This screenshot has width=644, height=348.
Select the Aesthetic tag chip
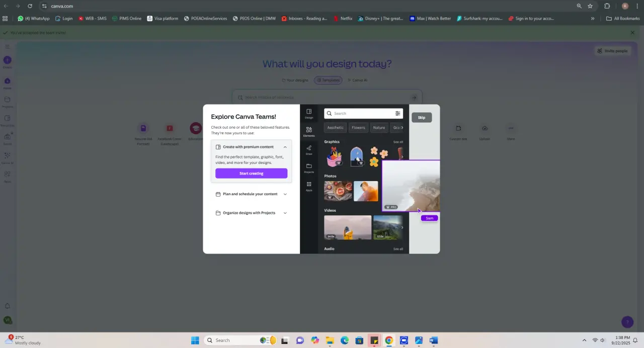point(335,128)
